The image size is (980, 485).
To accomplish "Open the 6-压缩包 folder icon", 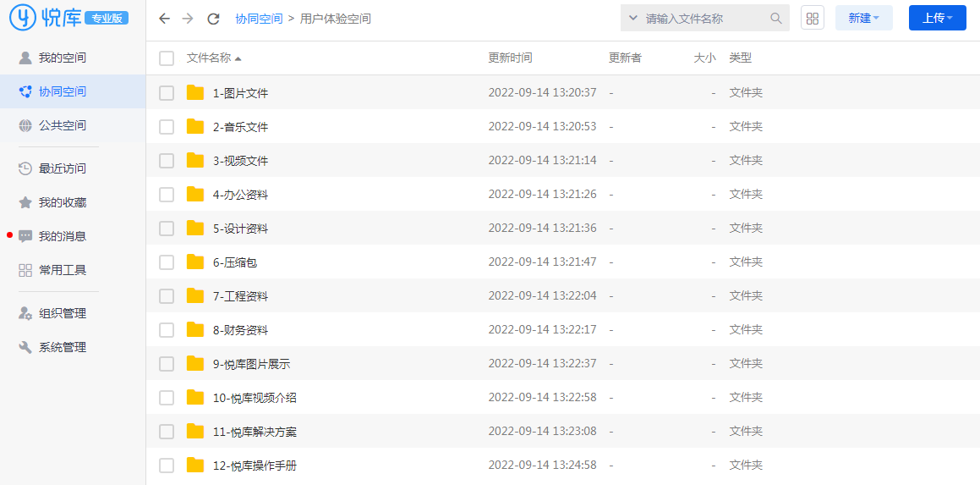I will (195, 262).
